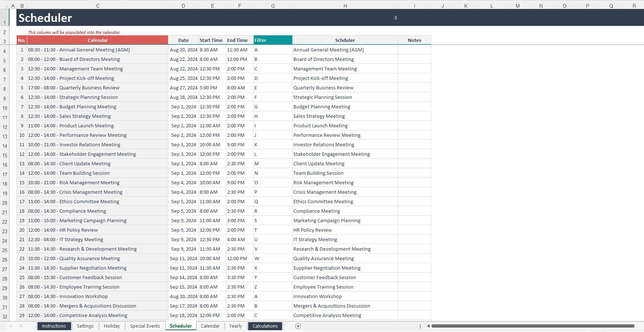Add a new sheet with plus icon

point(298,326)
